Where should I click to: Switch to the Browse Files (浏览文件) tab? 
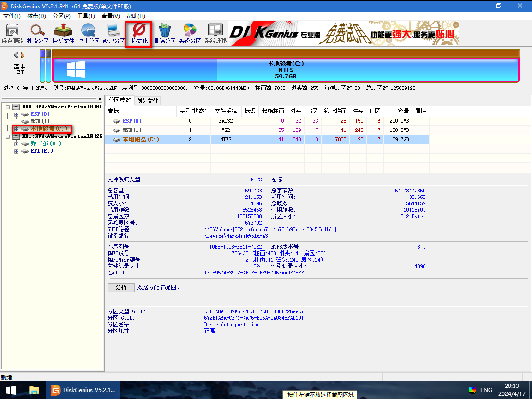point(147,101)
